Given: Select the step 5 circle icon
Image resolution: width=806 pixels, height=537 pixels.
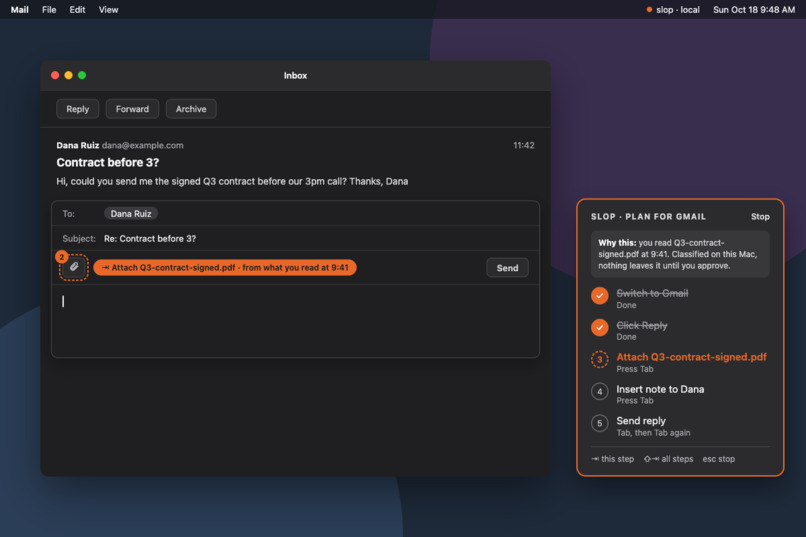Looking at the screenshot, I should [599, 423].
